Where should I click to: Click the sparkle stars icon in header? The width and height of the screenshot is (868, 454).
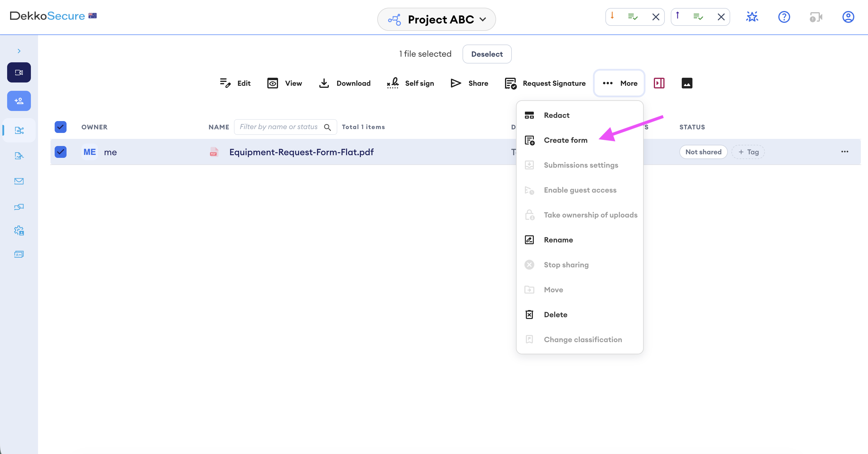click(x=752, y=17)
